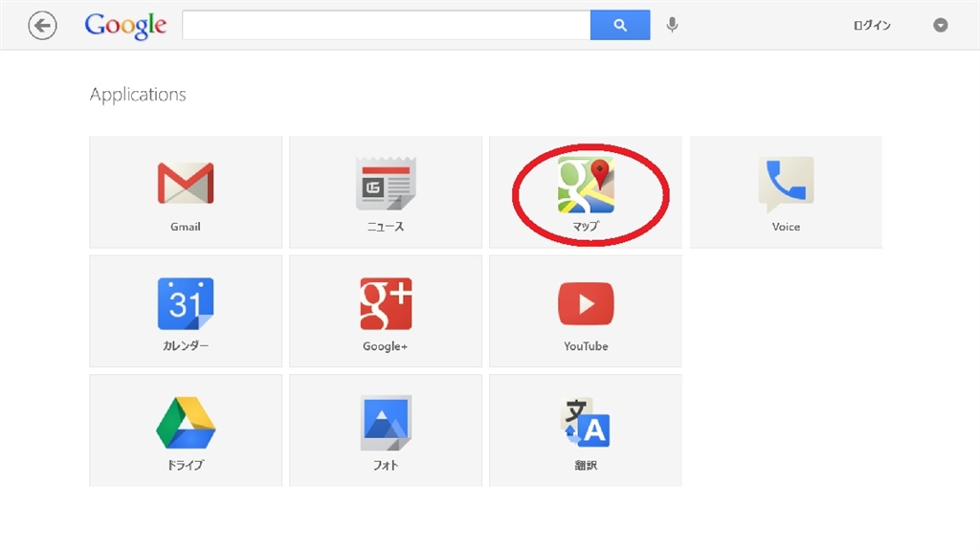
Task: Focus the Google search text field
Action: pyautogui.click(x=387, y=25)
